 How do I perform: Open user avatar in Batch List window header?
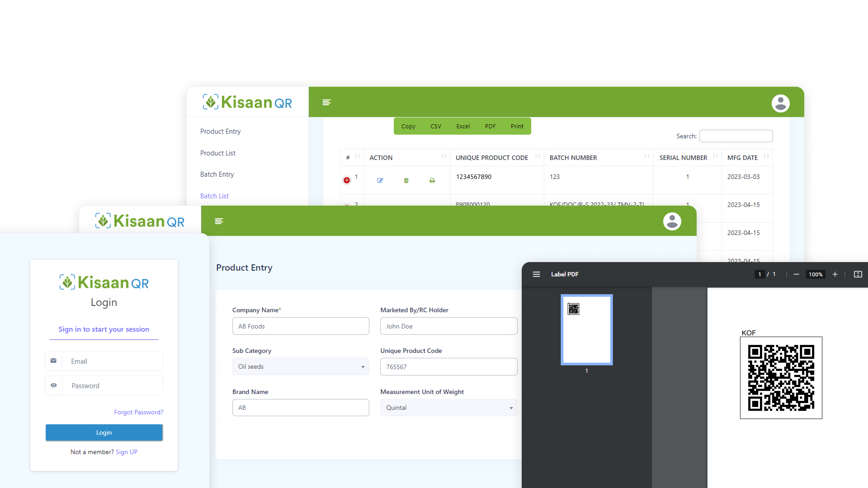[x=780, y=103]
